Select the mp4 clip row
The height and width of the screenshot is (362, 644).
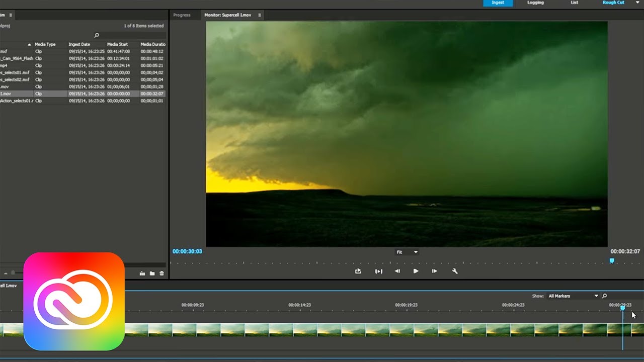coord(83,65)
